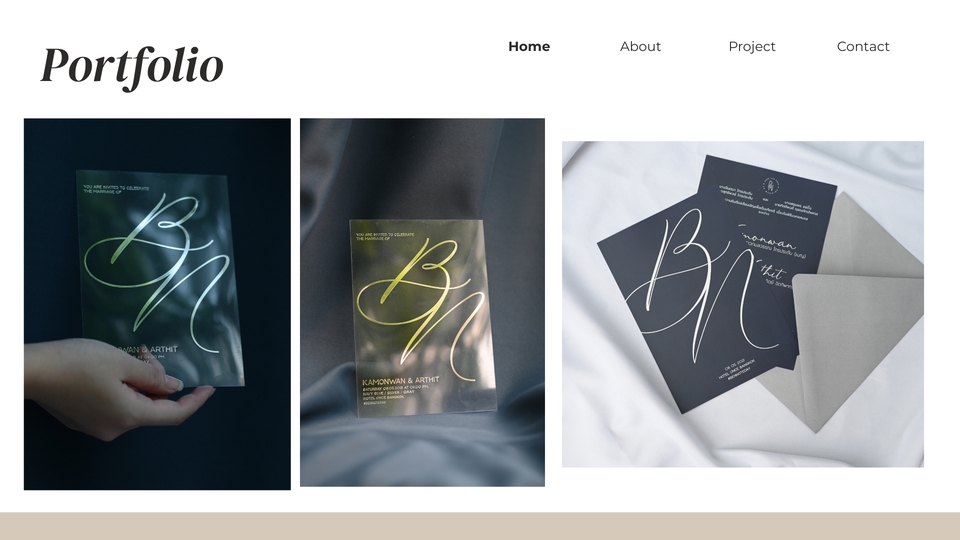
Task: Click the Portfolio logo title
Action: click(x=132, y=66)
